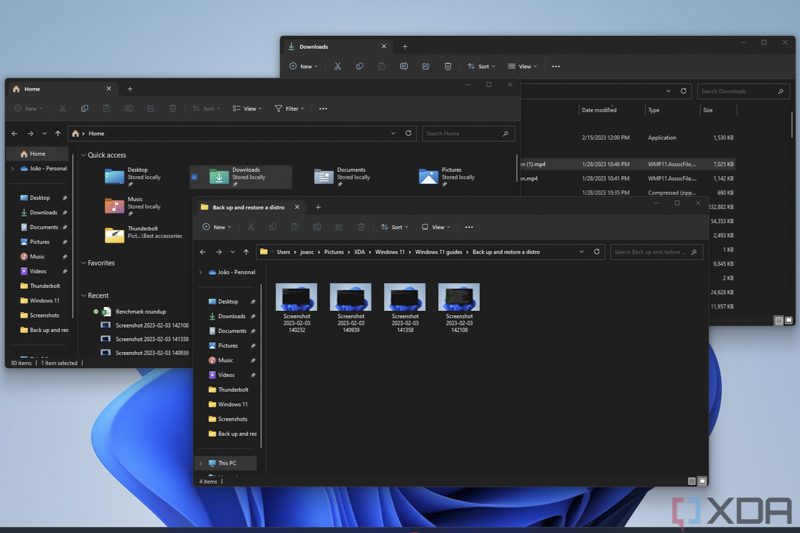Click search magnifier in Search Home box
Screen dimensions: 800x533
pos(505,134)
